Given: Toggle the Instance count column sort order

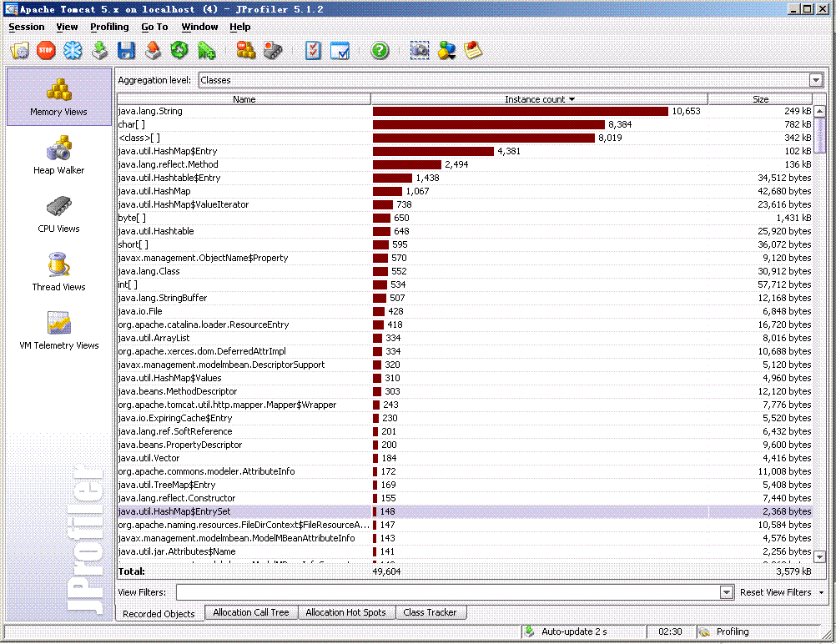Looking at the screenshot, I should click(x=538, y=98).
